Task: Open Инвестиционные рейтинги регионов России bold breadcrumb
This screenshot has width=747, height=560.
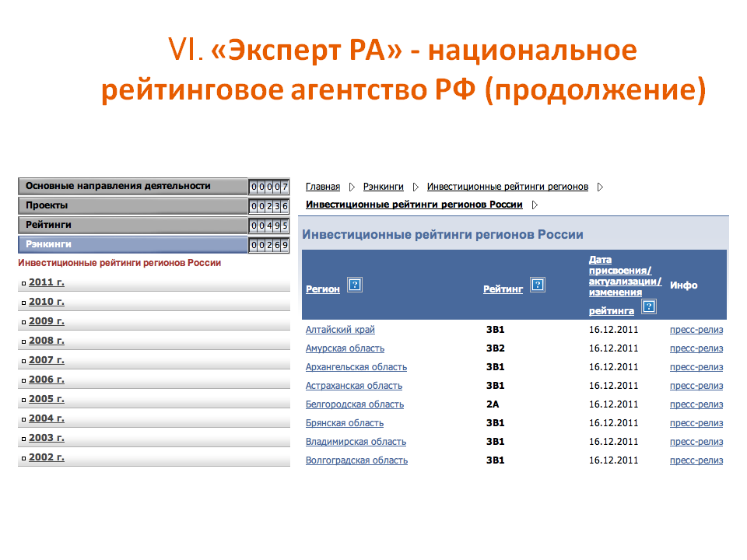Action: [x=414, y=205]
